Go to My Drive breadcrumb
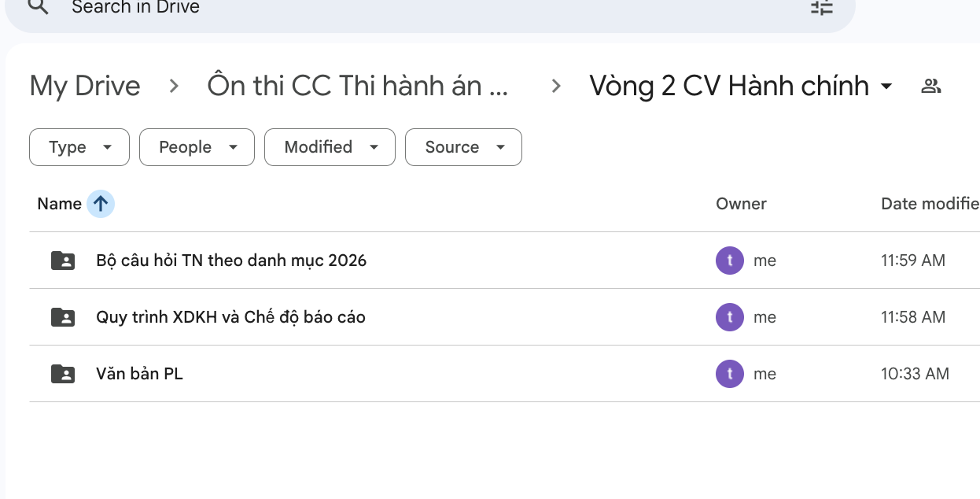Screen dimensions: 980x499 pyautogui.click(x=85, y=86)
